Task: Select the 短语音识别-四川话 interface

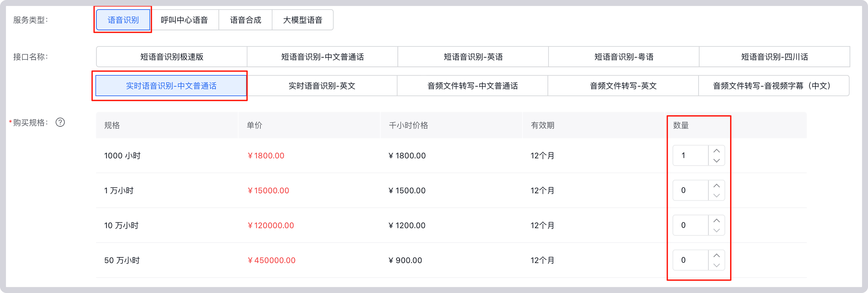Action: point(774,57)
